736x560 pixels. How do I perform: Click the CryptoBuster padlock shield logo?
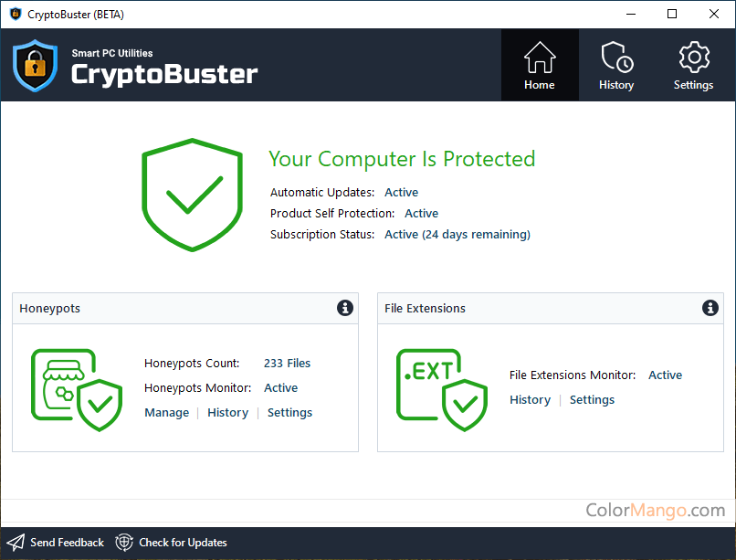click(x=36, y=66)
